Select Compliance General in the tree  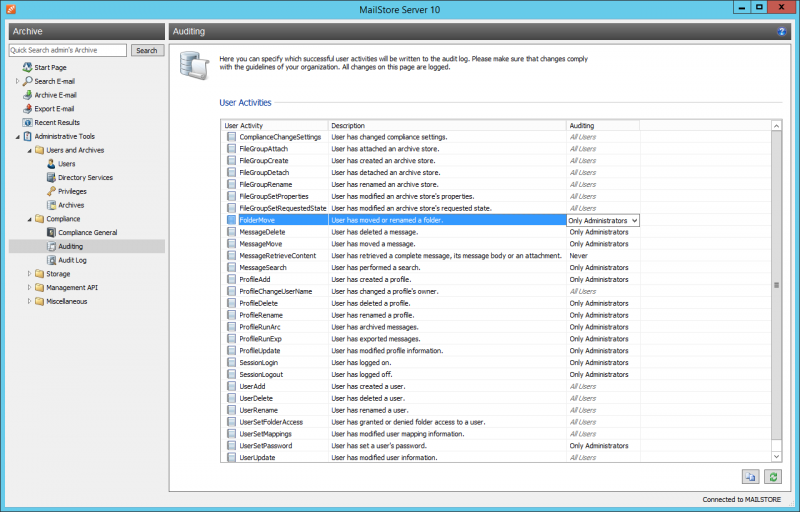coord(88,233)
